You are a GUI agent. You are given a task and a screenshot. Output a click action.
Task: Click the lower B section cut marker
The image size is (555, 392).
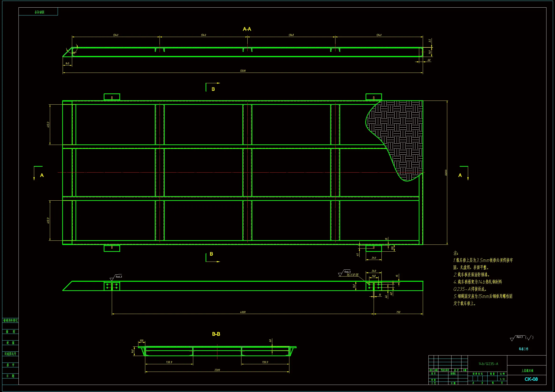[x=211, y=254]
